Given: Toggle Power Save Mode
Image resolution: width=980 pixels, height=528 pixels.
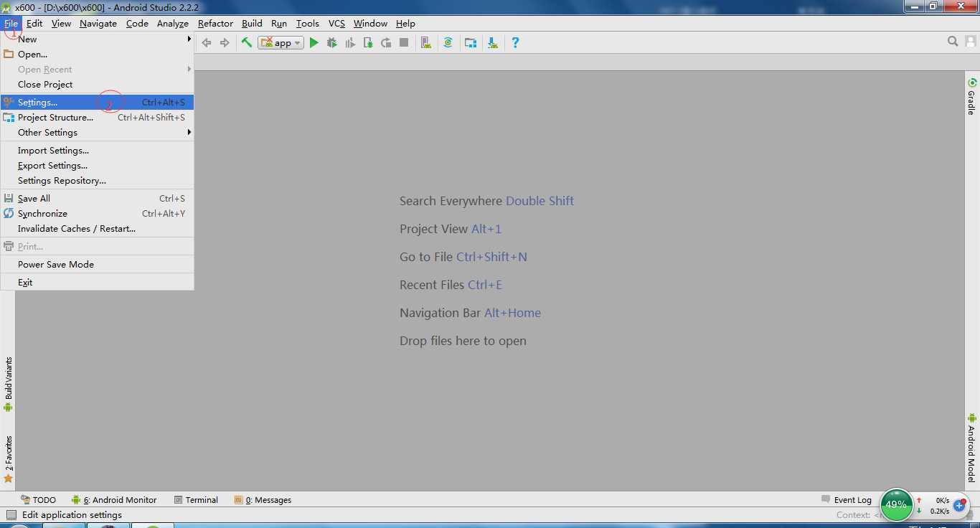Looking at the screenshot, I should (x=97, y=265).
